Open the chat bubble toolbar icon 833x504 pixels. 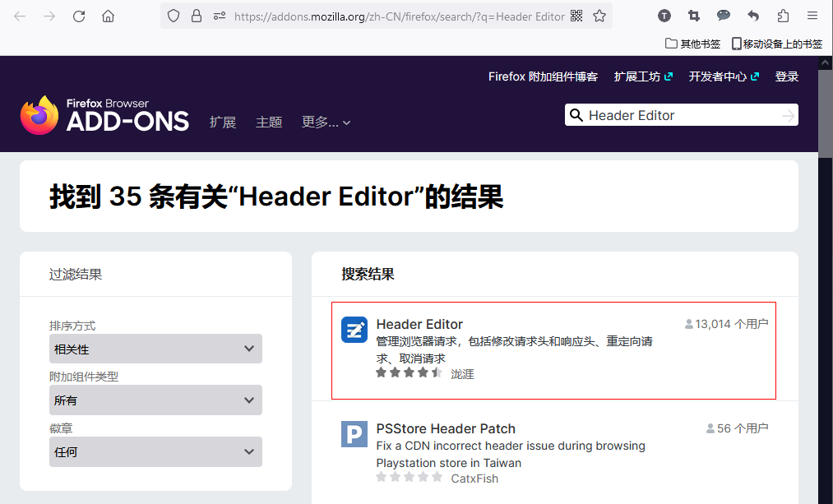(x=724, y=16)
